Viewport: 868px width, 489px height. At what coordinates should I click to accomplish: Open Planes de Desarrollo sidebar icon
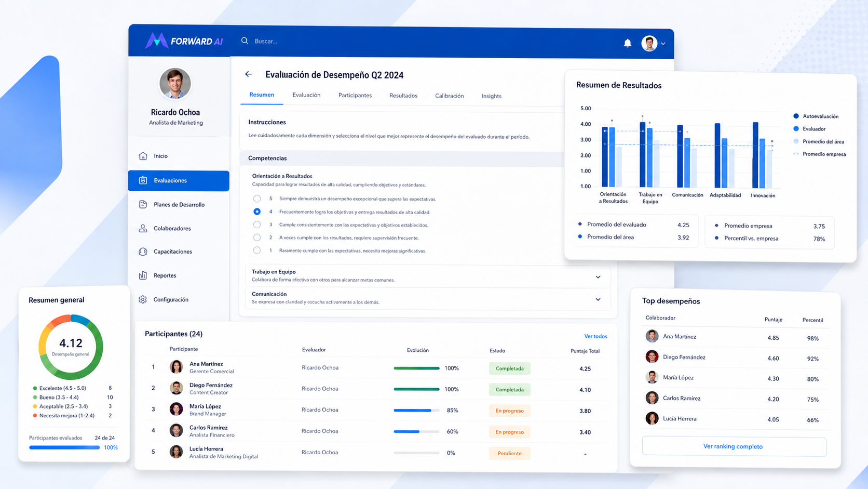click(x=143, y=204)
